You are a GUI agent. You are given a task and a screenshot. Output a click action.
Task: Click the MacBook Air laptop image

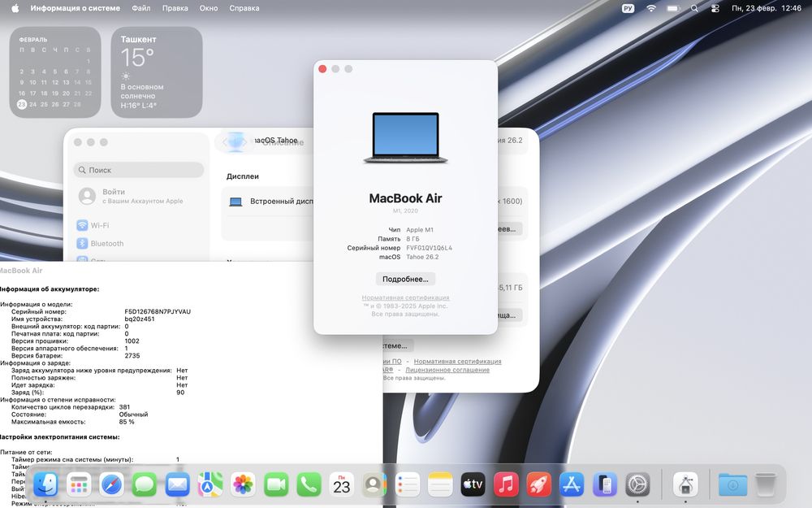pyautogui.click(x=405, y=137)
